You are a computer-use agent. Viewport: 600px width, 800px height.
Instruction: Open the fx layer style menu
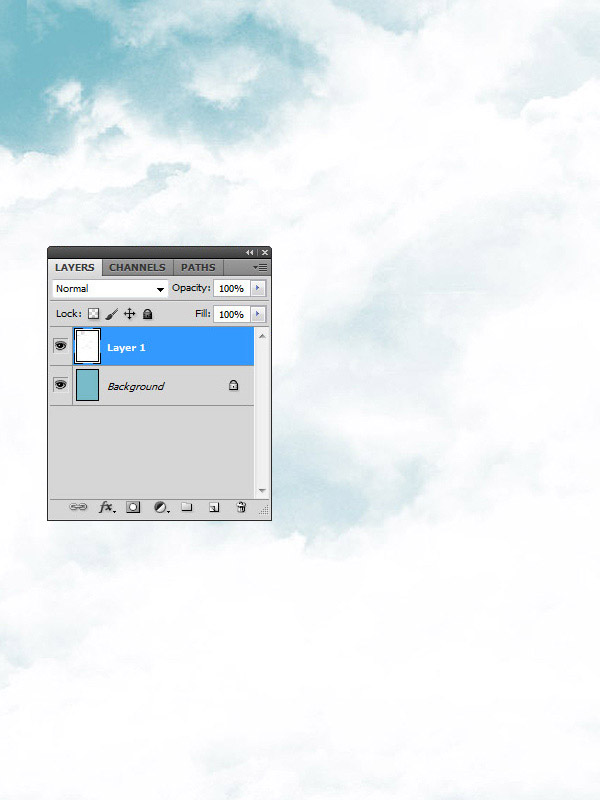(x=106, y=508)
